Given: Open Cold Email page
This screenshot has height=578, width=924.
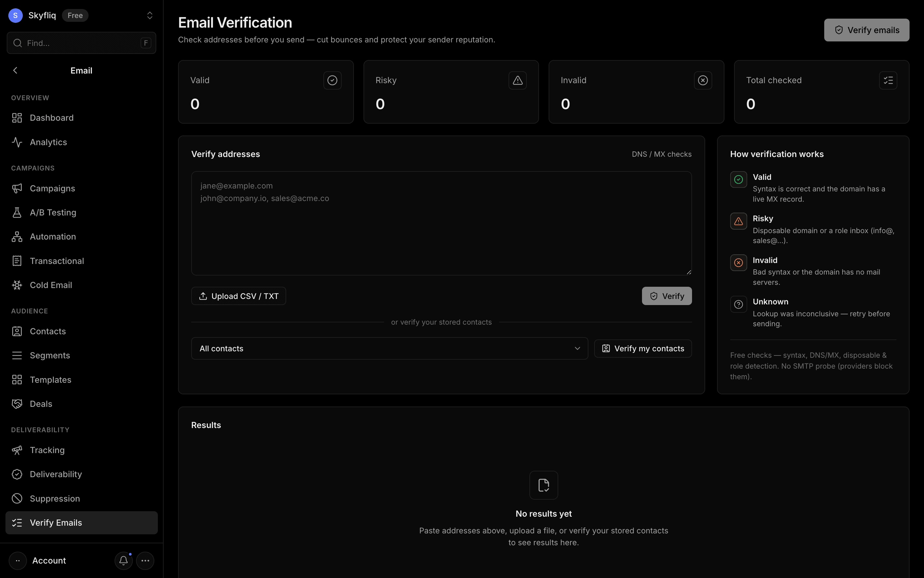Looking at the screenshot, I should 81,285.
